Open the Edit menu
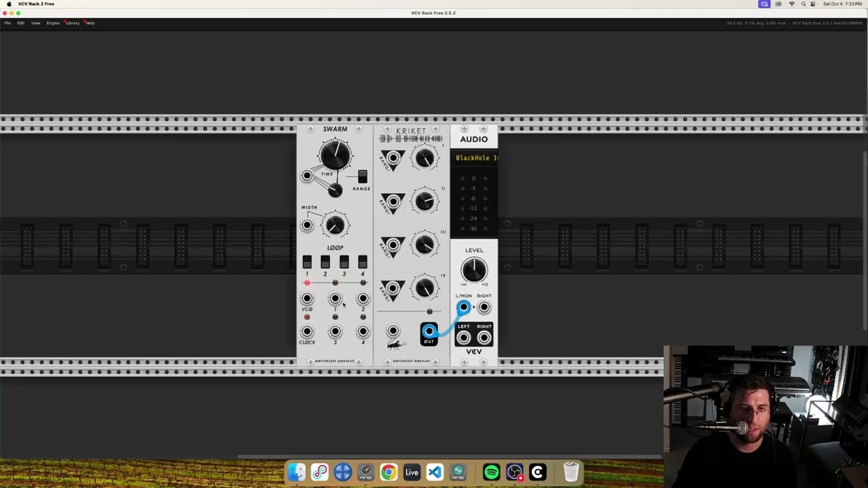Viewport: 868px width, 488px height. coord(21,23)
